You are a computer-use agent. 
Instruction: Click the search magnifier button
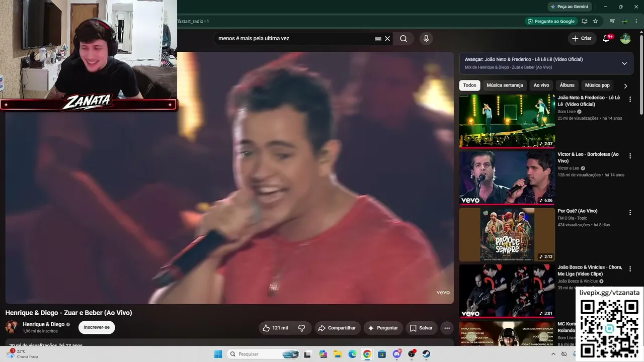coord(404,39)
